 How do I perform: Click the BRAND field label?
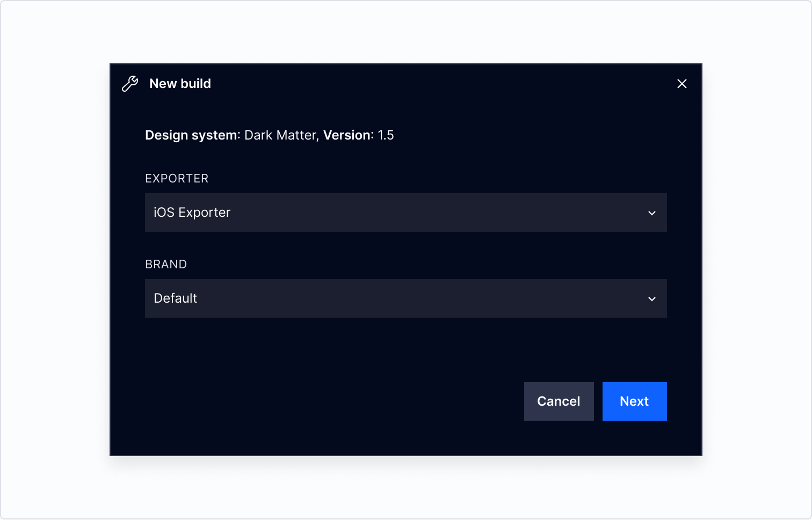coord(166,265)
